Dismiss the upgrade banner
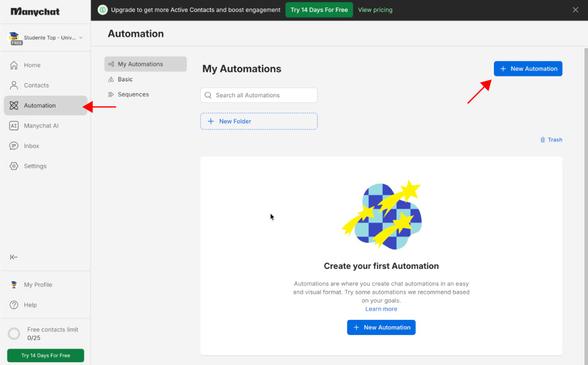588x365 pixels. pyautogui.click(x=576, y=10)
